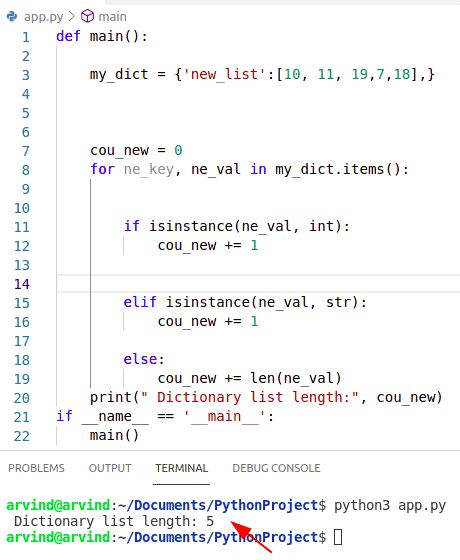The width and height of the screenshot is (460, 560).
Task: Click 'cou_new += 1' on line 16
Action: point(208,321)
